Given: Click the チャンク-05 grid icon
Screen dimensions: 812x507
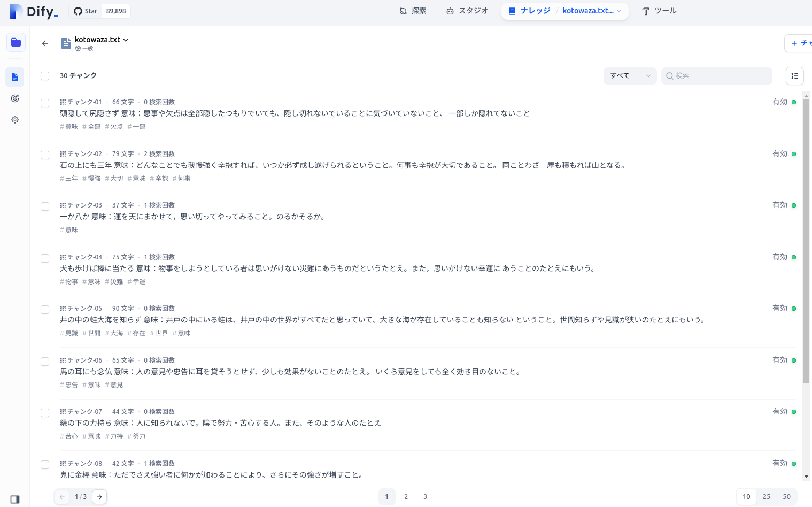Looking at the screenshot, I should (x=63, y=309).
